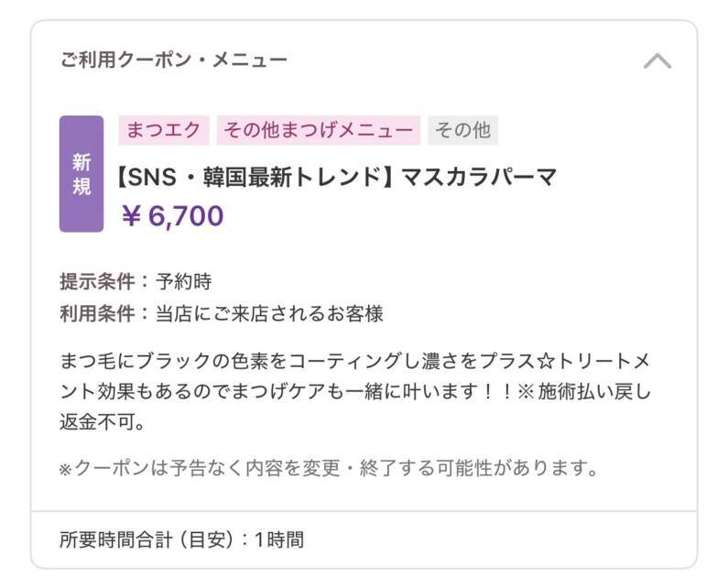728x577 pixels.
Task: Click the 1時間 duration value
Action: (x=278, y=539)
